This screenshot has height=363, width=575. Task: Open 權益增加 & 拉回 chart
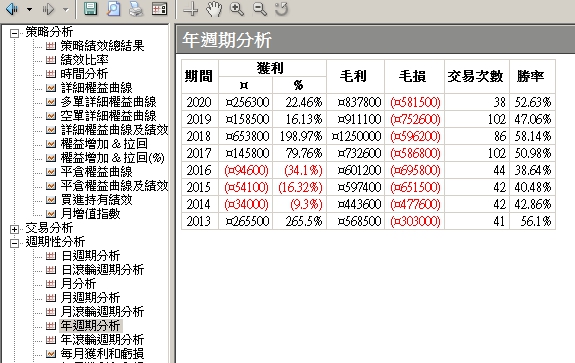[x=104, y=144]
